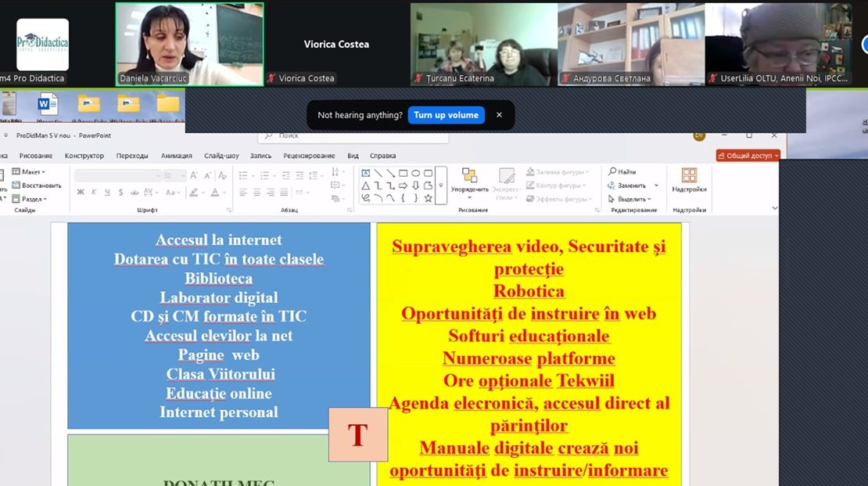The image size is (868, 486).
Task: Open the Конструктор ribbon tab
Action: (x=84, y=156)
